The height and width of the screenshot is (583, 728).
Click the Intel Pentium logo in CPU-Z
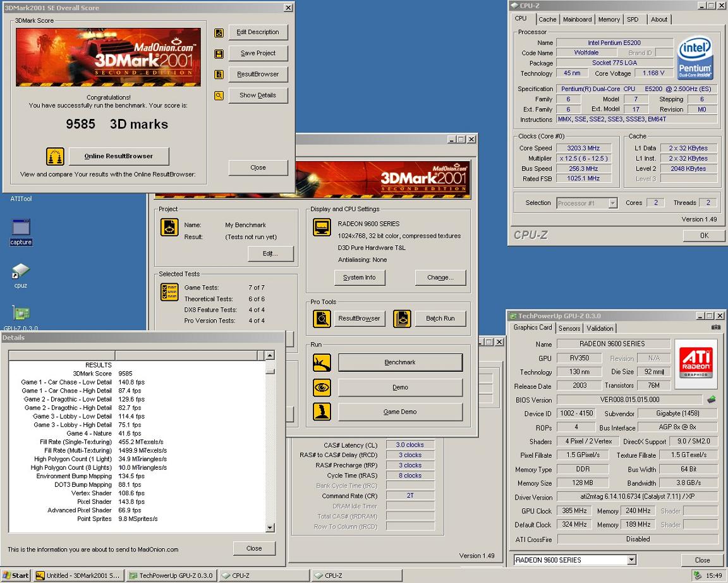click(695, 58)
